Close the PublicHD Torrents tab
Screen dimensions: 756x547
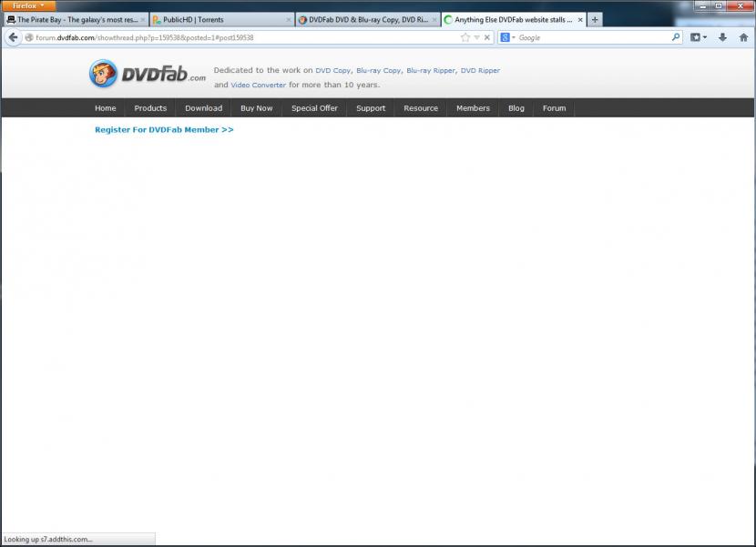[x=289, y=20]
